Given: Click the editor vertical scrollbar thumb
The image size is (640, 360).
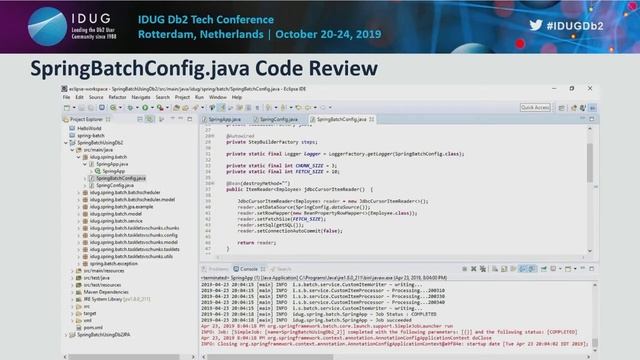Looking at the screenshot, I should tap(590, 163).
